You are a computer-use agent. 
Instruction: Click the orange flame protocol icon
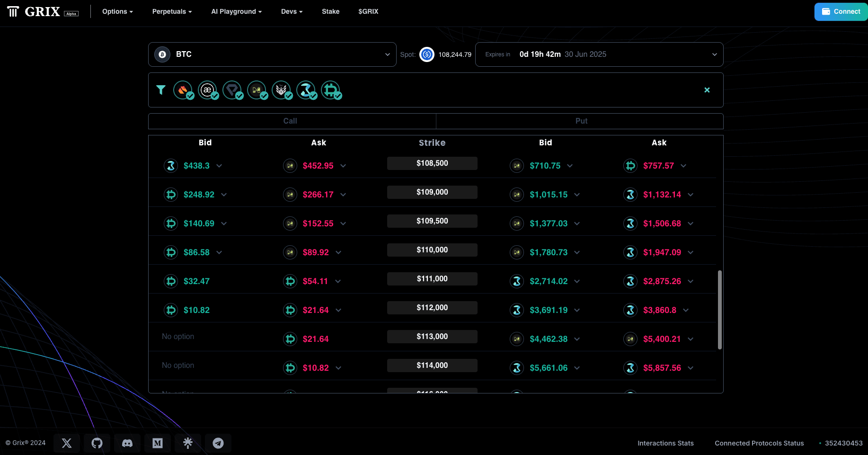coord(184,89)
